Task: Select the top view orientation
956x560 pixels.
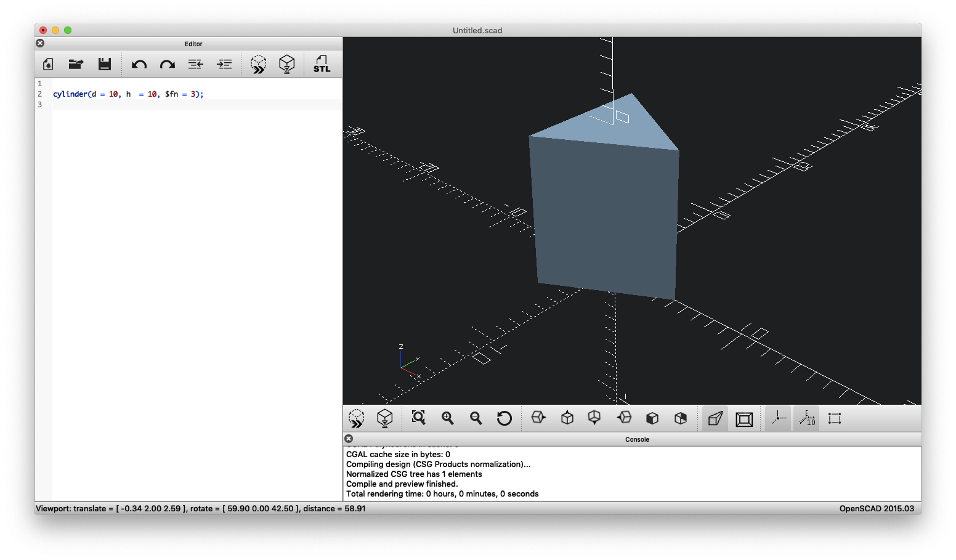Action: tap(567, 418)
